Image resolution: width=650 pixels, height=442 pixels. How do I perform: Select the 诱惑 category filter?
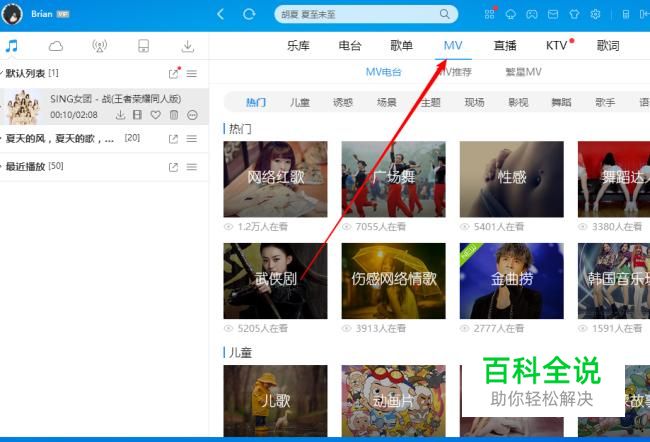[343, 102]
